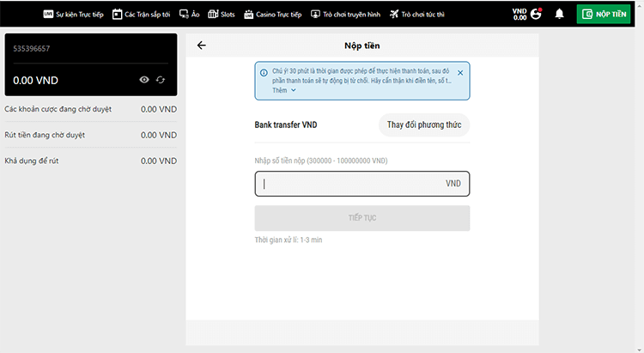Open Casino Trực tiếp section
Screen dimensions: 644x353
point(273,15)
